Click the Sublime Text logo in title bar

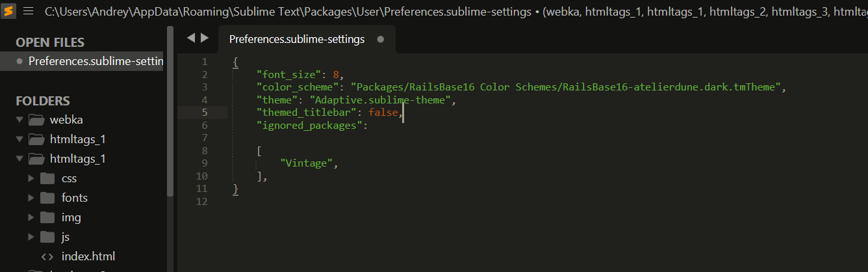coord(10,11)
